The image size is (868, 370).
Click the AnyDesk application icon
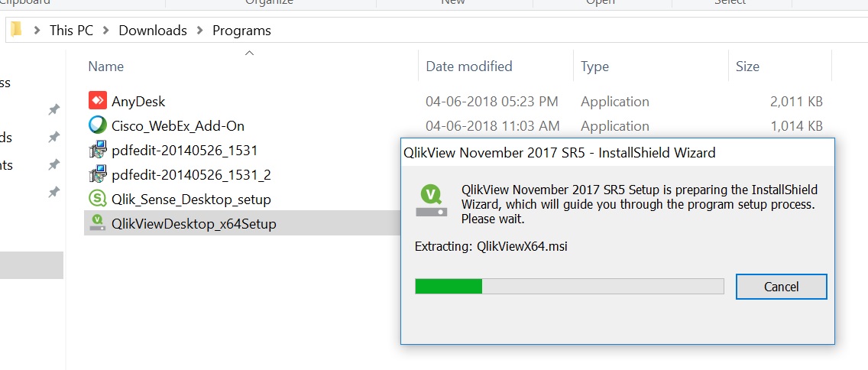98,101
